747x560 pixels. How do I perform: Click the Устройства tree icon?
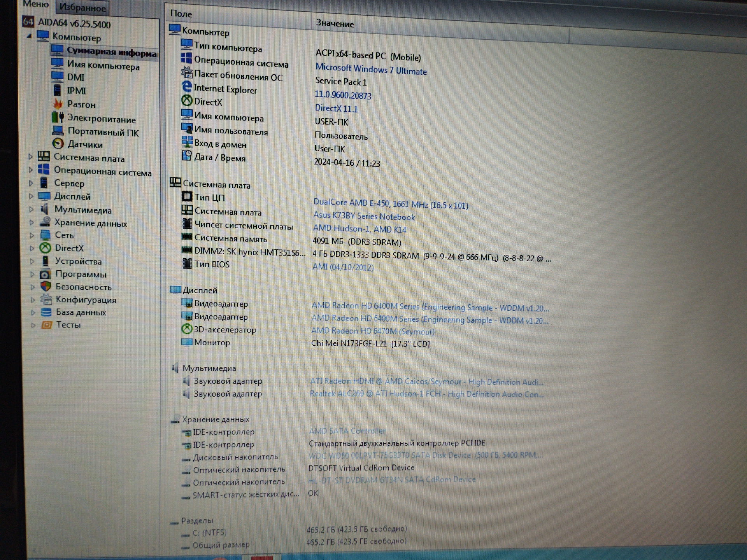tap(46, 261)
